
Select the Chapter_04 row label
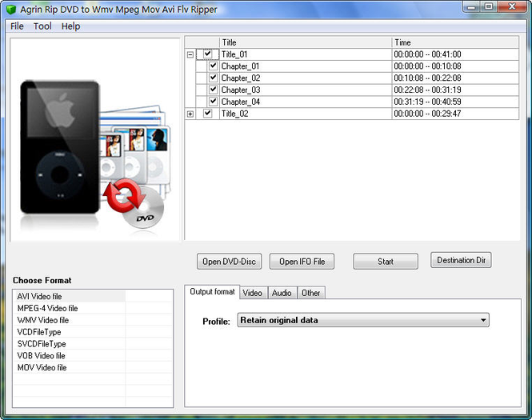click(241, 102)
